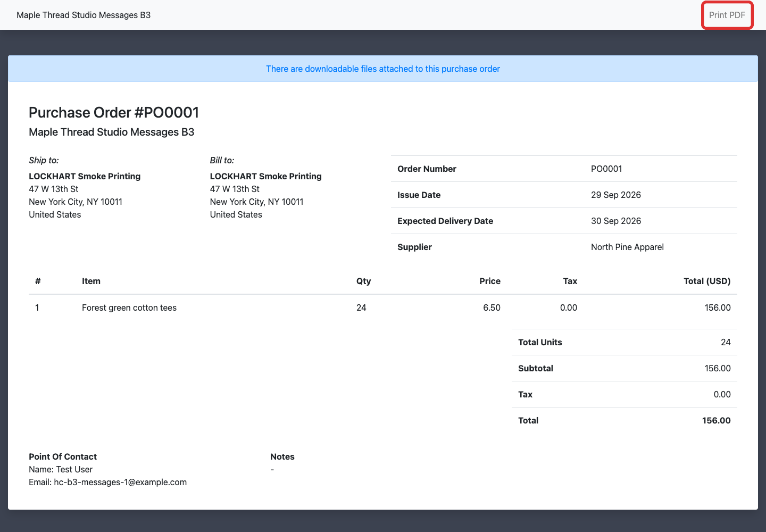
Task: Select "LOCKHART Smoke Printing" under Ship to
Action: [x=85, y=176]
